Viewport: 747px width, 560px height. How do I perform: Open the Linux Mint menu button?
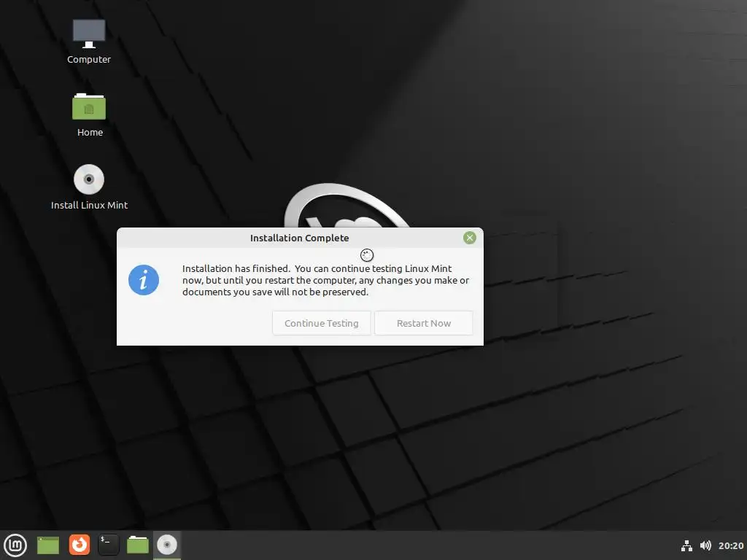(16, 545)
